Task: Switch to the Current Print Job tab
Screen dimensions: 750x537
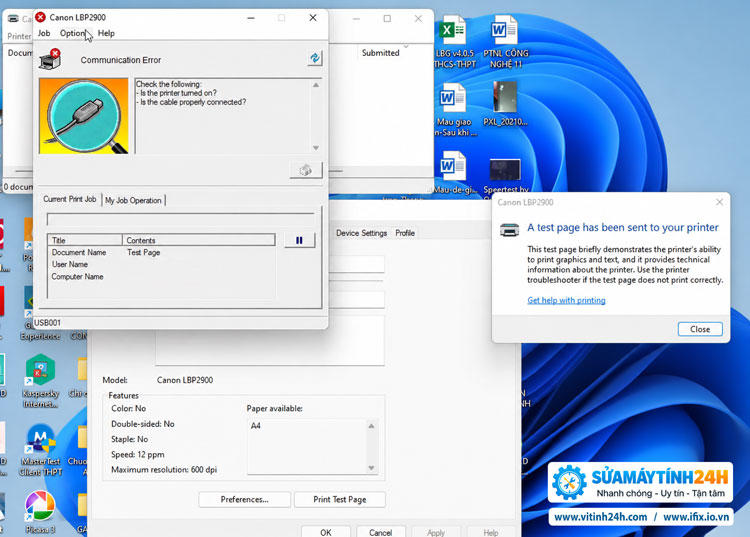Action: click(x=70, y=199)
